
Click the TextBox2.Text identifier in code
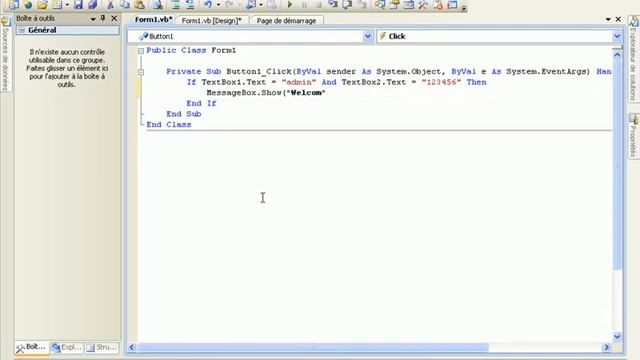coord(374,82)
